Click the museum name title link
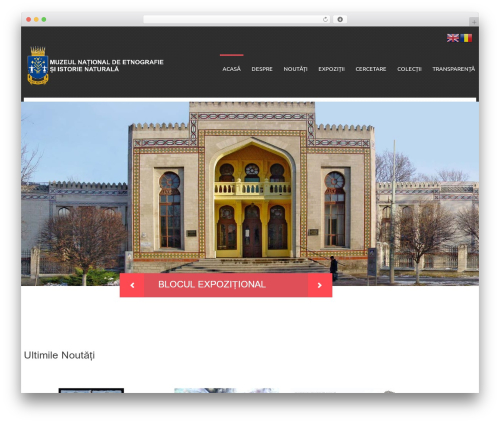500x423 pixels. coord(107,66)
